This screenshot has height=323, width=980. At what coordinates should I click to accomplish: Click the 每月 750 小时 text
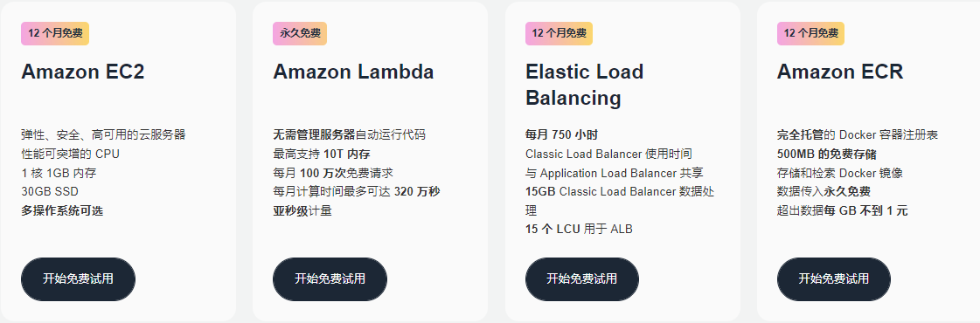click(x=562, y=134)
